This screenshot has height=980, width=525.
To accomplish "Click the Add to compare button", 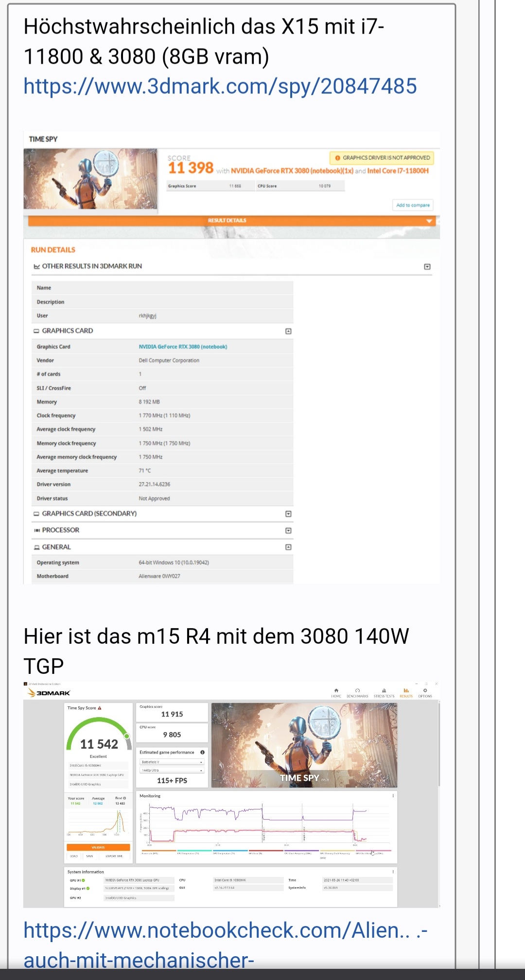I will [413, 205].
